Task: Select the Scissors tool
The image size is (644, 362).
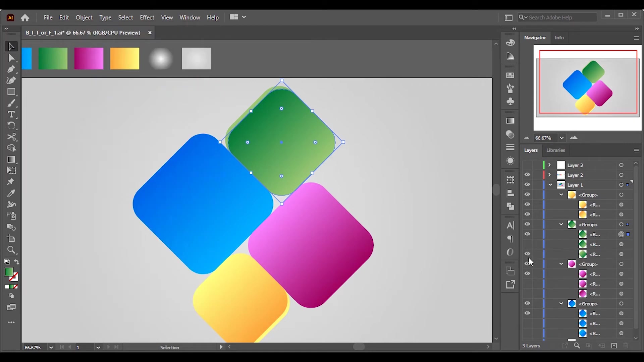Action: (x=11, y=137)
